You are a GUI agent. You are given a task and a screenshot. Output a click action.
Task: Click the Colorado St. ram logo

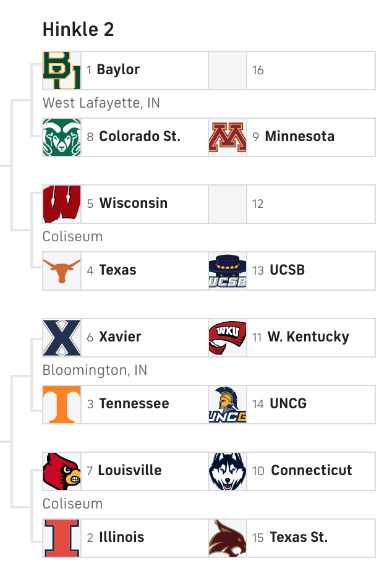62,137
